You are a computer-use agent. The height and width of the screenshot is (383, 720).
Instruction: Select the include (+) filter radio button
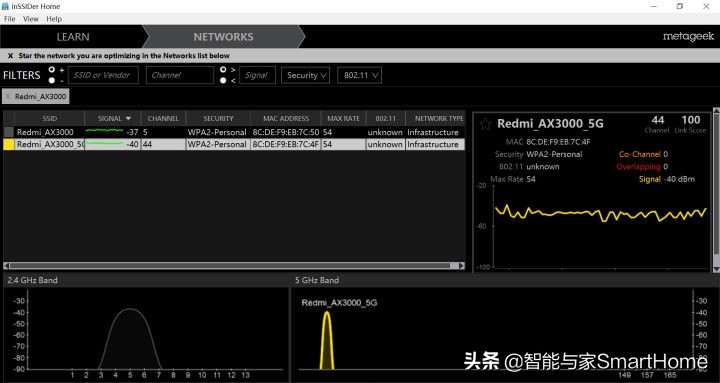click(x=51, y=70)
